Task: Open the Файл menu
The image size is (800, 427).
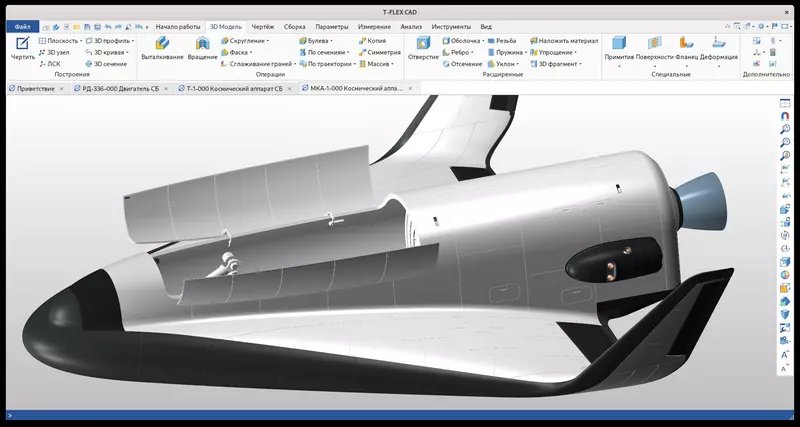Action: [22, 26]
